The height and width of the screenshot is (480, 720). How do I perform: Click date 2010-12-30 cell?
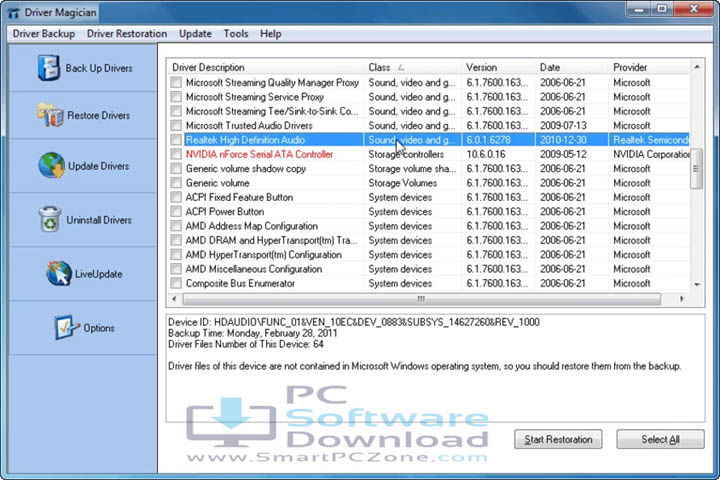pyautogui.click(x=562, y=140)
